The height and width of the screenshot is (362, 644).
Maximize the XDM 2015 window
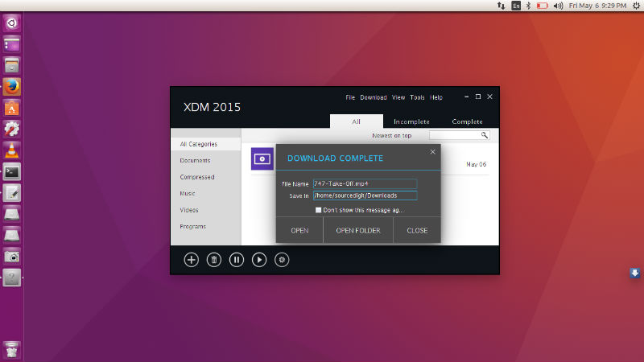[478, 97]
